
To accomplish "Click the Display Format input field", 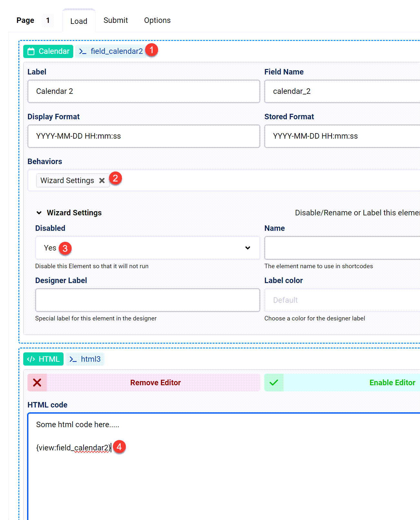I will click(x=144, y=136).
